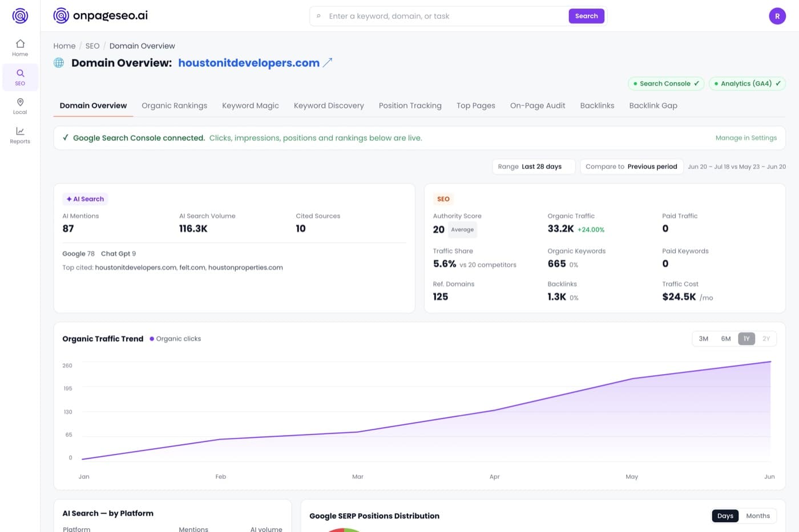Viewport: 799px width, 532px height.
Task: Click the Authority Score Average label
Action: click(x=462, y=230)
